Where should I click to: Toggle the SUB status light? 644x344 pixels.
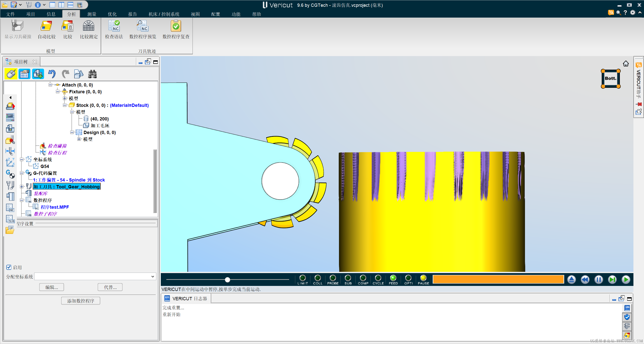tap(348, 278)
